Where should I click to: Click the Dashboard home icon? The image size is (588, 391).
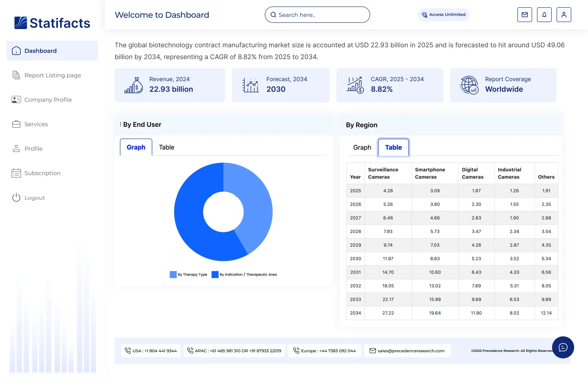16,51
